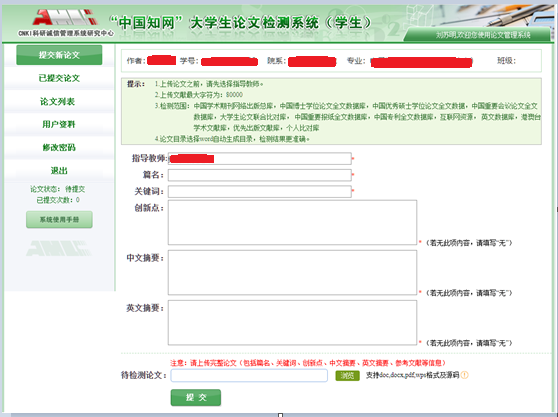
Task: Click the green 浏览 browse button
Action: click(347, 375)
